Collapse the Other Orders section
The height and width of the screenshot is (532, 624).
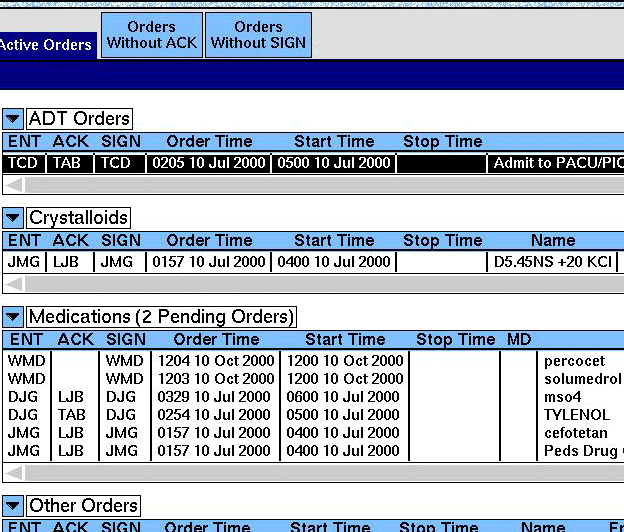pyautogui.click(x=13, y=506)
